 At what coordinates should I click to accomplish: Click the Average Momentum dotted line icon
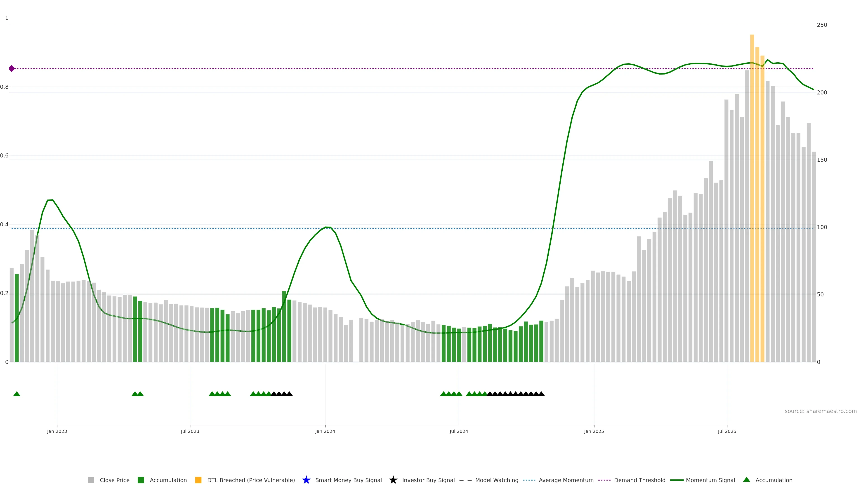pyautogui.click(x=529, y=480)
